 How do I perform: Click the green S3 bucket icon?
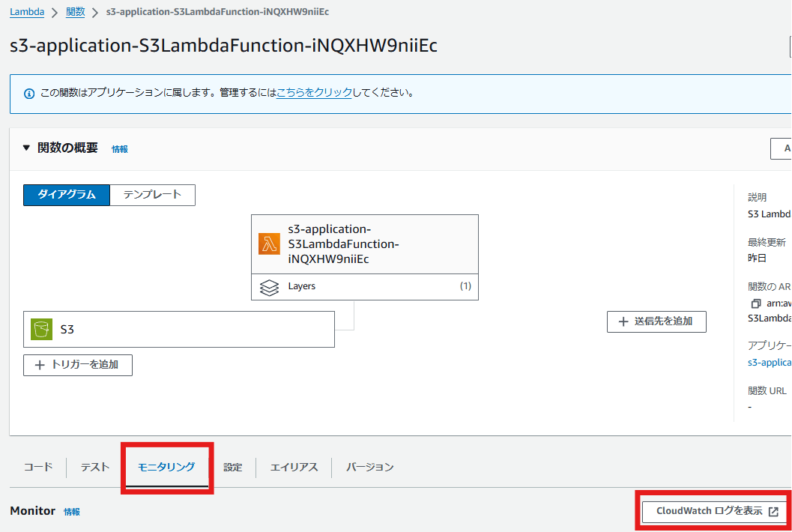[41, 330]
